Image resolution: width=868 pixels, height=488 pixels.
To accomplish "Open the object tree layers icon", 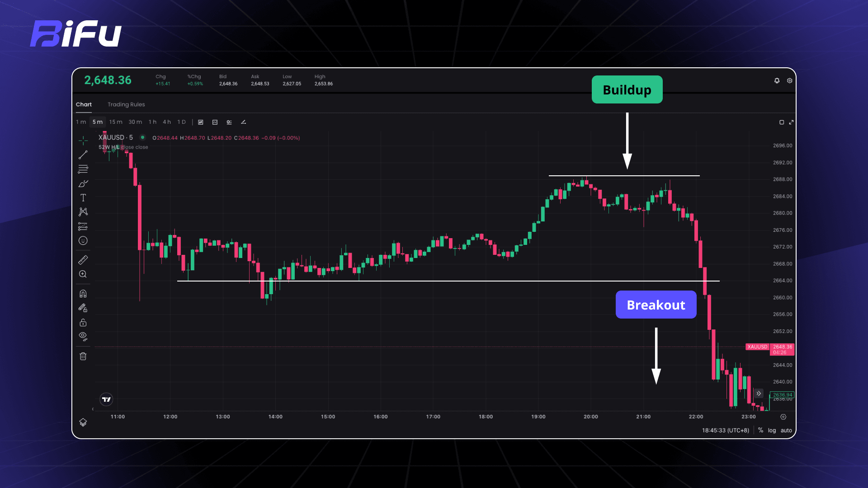I will pyautogui.click(x=83, y=422).
